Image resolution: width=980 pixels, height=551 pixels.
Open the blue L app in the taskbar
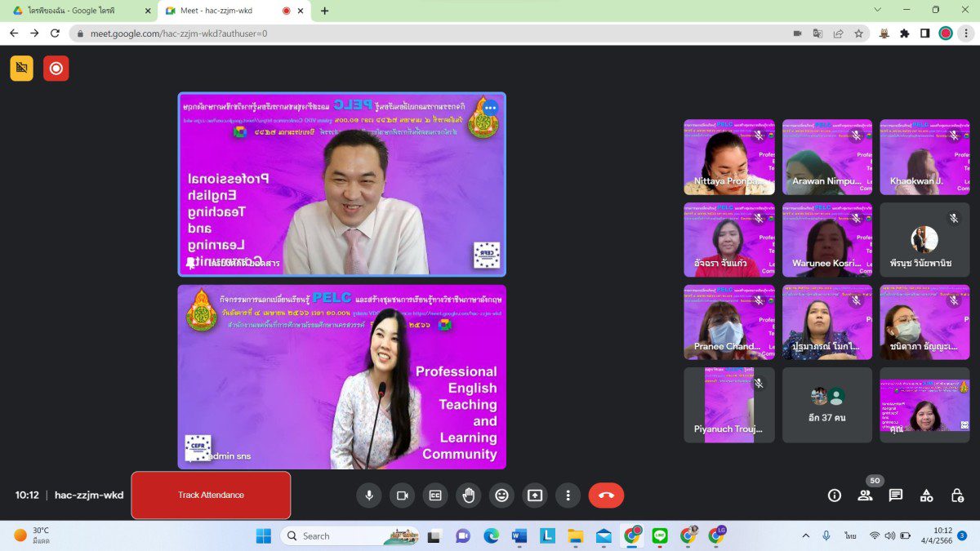pyautogui.click(x=547, y=535)
